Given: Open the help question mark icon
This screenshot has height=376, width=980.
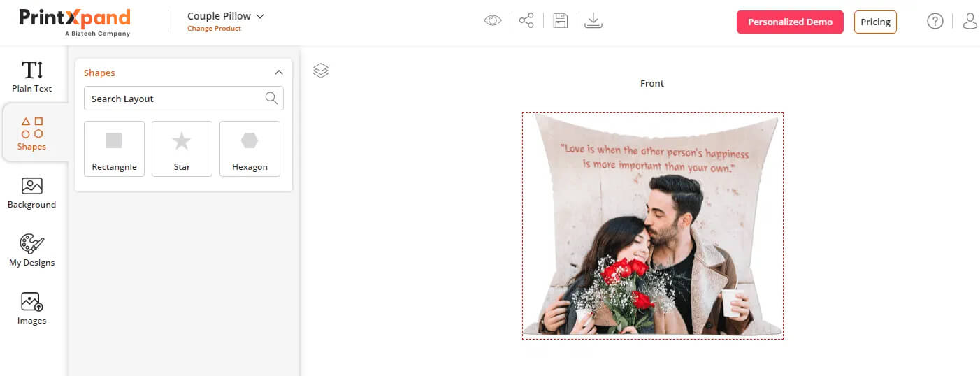Looking at the screenshot, I should tap(935, 21).
